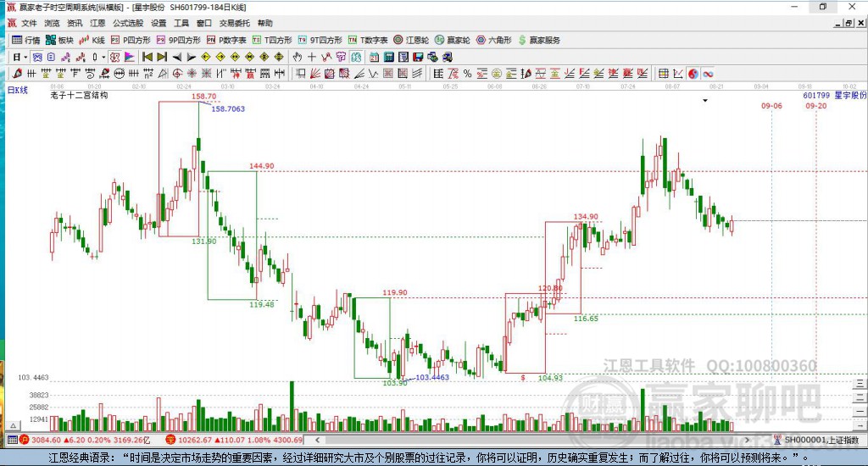Open the 9T四方形 tool
Screen dimensions: 868x466
coord(320,40)
